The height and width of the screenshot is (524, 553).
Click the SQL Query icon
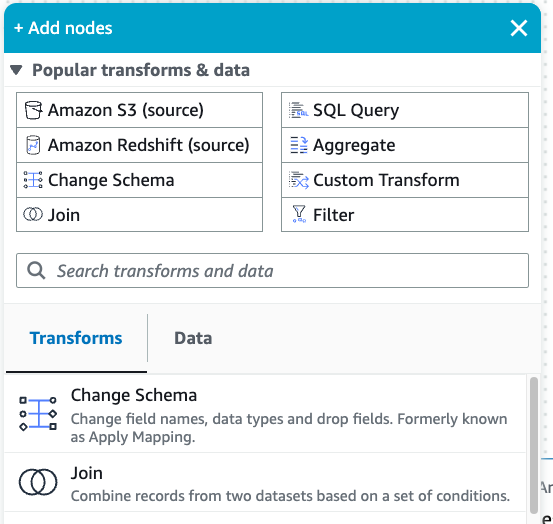pos(299,110)
